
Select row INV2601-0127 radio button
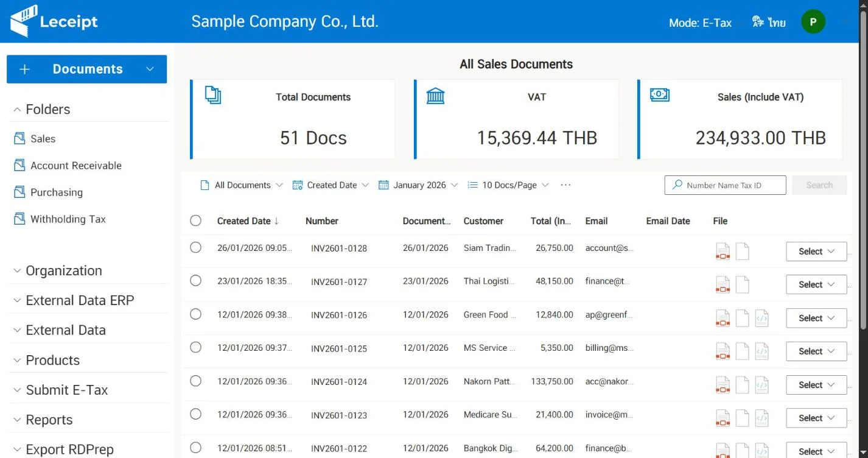click(x=195, y=281)
